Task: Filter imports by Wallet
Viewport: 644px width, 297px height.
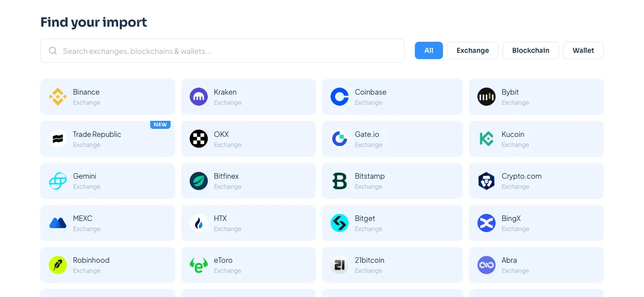Action: (583, 50)
